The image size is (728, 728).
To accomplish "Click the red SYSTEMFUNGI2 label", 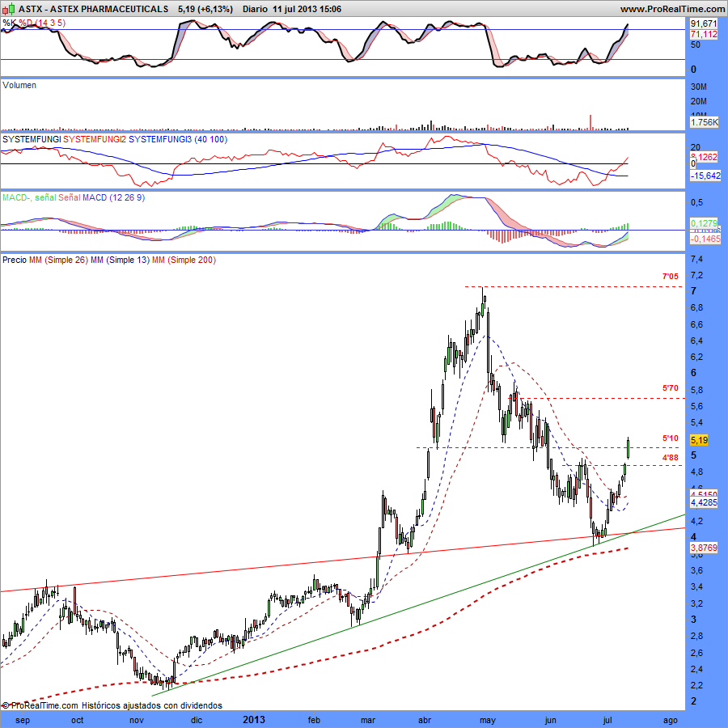I will pyautogui.click(x=95, y=139).
